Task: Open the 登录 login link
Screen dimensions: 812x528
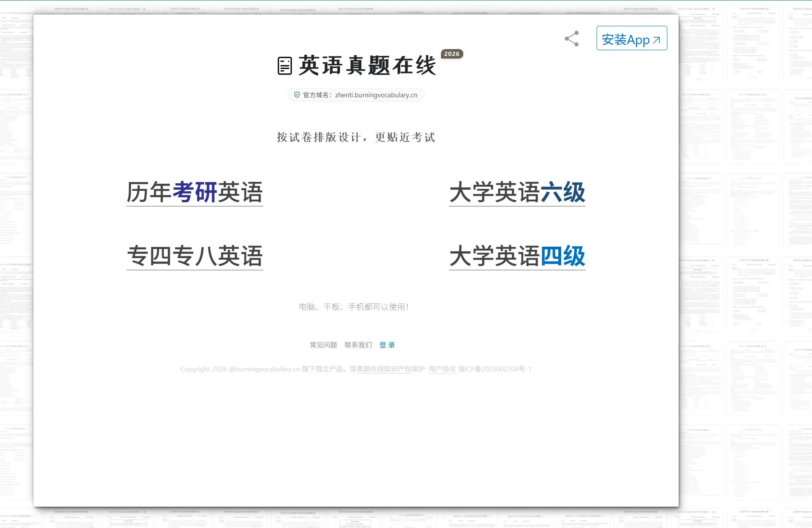Action: tap(387, 345)
